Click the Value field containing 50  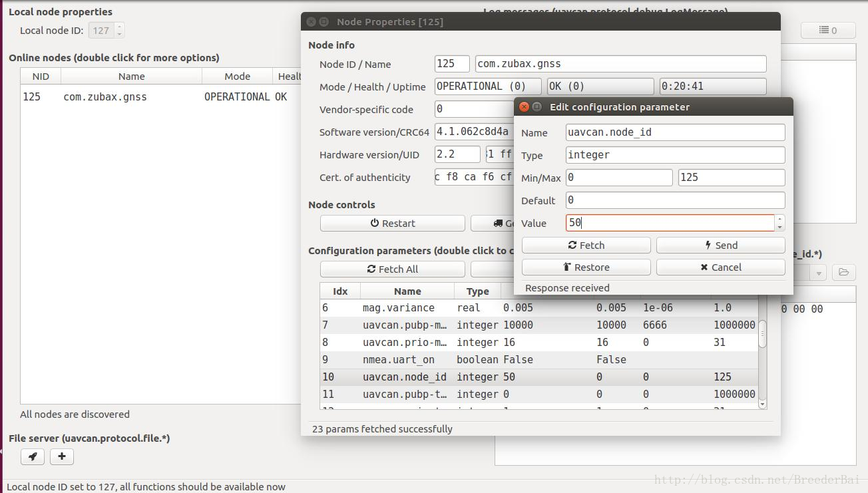tap(670, 223)
